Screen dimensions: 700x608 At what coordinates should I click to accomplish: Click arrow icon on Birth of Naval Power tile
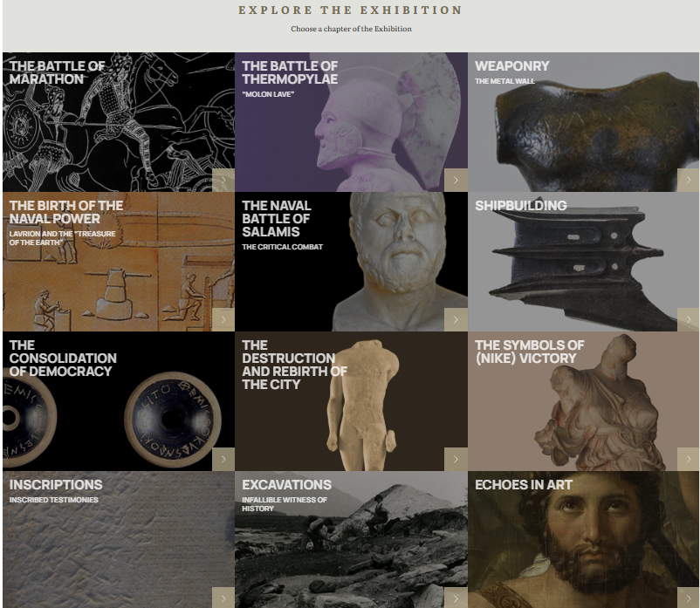tap(223, 319)
